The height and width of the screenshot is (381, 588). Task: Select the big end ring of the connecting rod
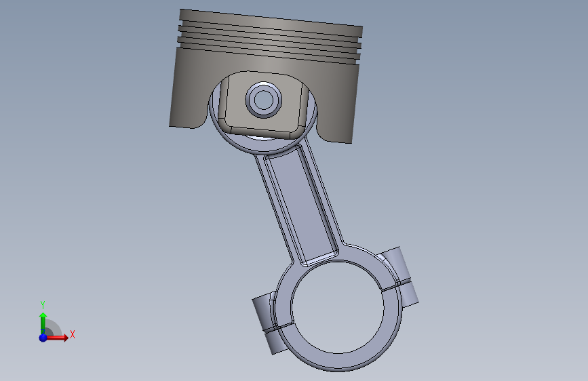point(338,308)
